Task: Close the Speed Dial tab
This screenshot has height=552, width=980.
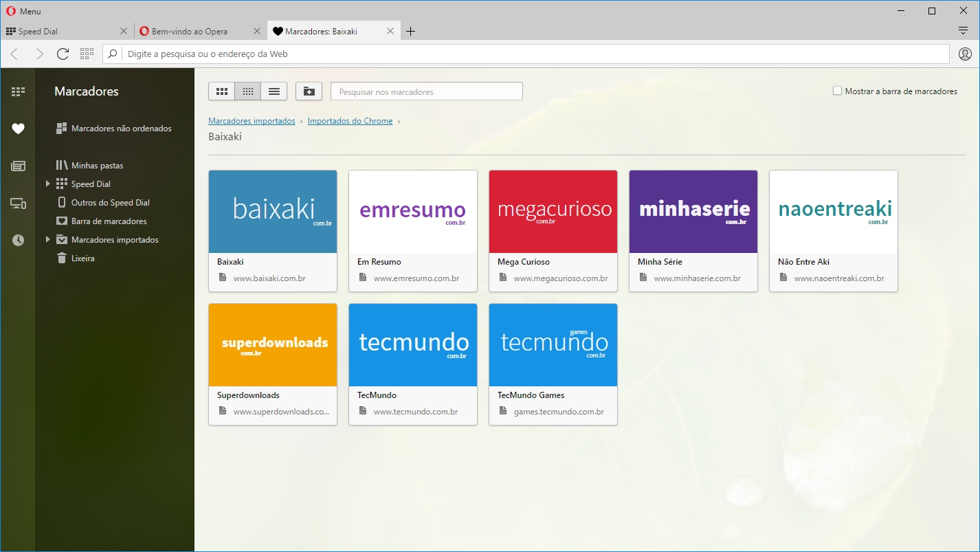Action: point(124,31)
